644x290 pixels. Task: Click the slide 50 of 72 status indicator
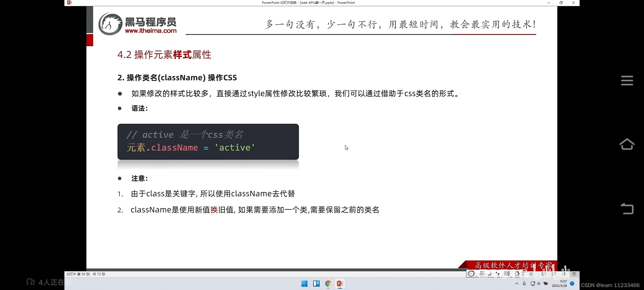(86, 274)
